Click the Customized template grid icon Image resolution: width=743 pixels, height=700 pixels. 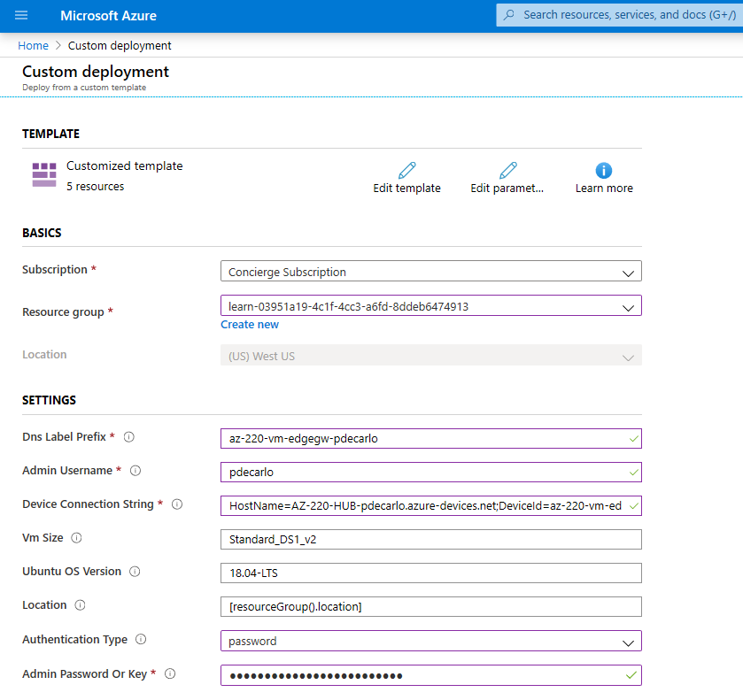[x=43, y=173]
